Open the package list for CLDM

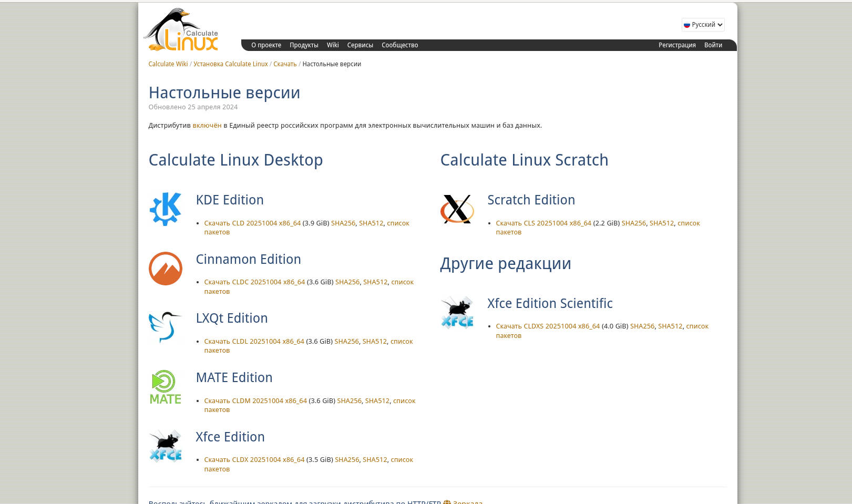(404, 401)
